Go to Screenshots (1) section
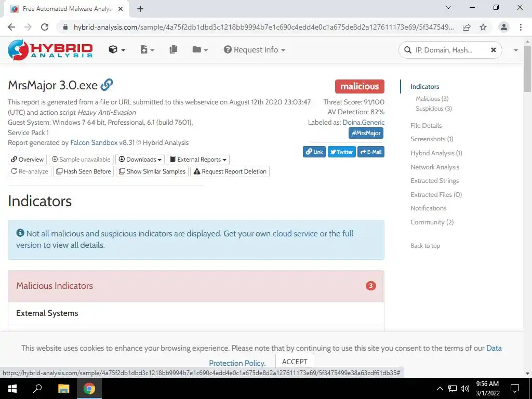The height and width of the screenshot is (399, 532). click(432, 139)
